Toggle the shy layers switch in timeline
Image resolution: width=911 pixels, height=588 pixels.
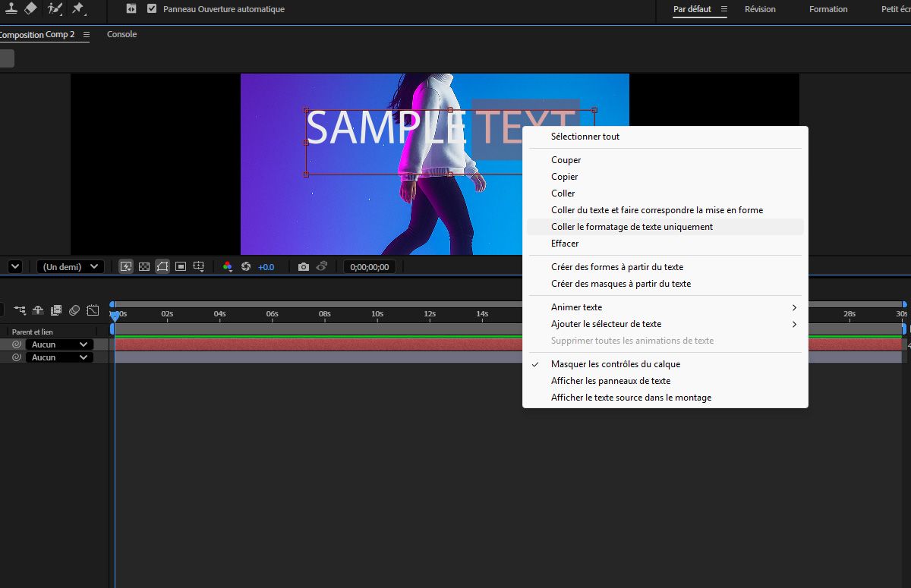[37, 310]
